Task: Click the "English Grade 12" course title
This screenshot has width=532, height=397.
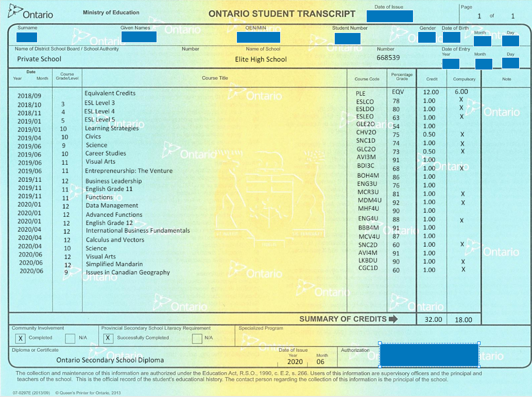Action: tap(109, 223)
